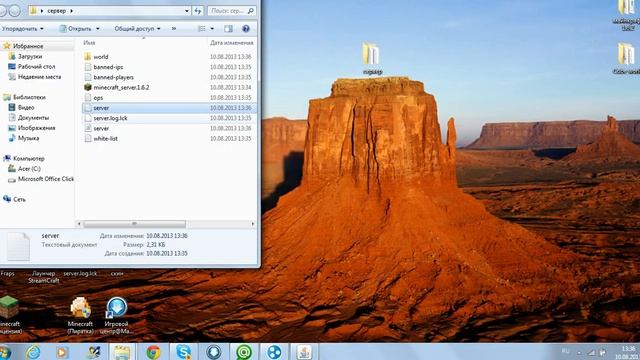Open the address bar history dropdown arrow

pos(187,11)
